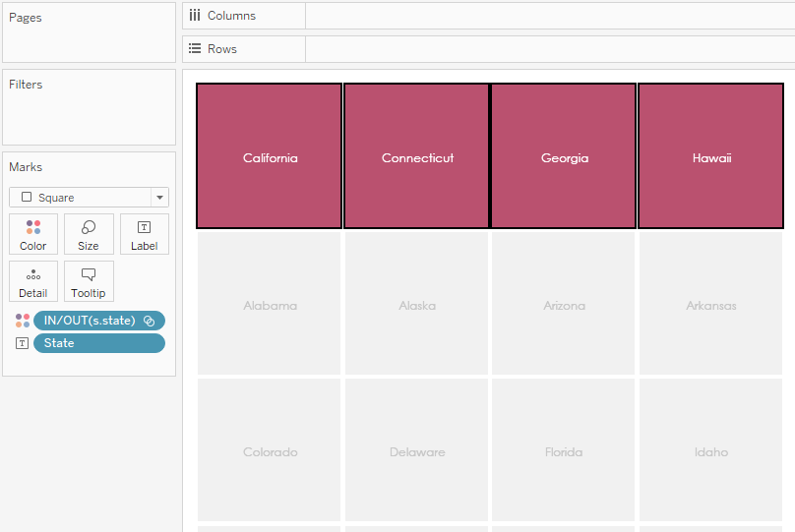
Task: Select the grey Florida square
Action: [564, 450]
